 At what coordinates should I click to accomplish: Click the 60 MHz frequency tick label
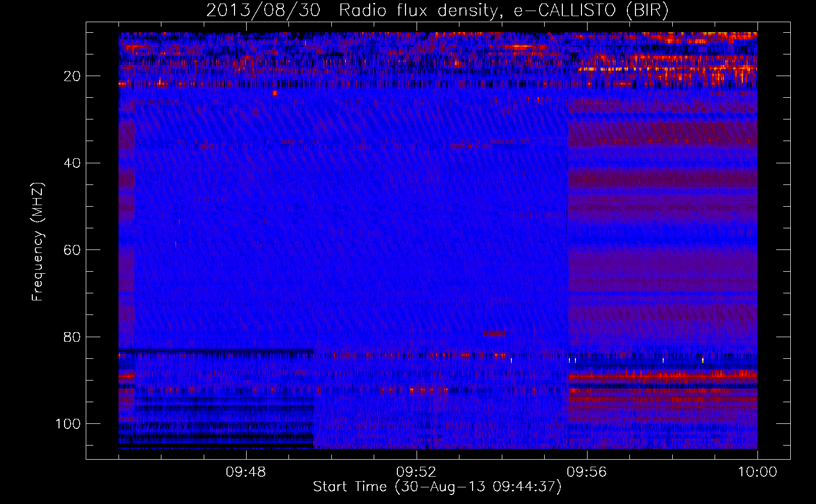click(72, 250)
